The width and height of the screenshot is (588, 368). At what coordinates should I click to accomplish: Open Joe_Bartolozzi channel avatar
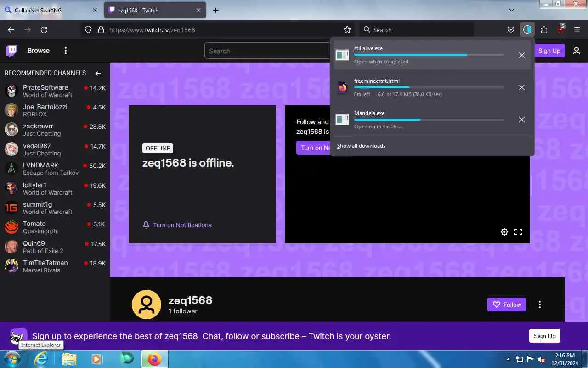pos(11,110)
